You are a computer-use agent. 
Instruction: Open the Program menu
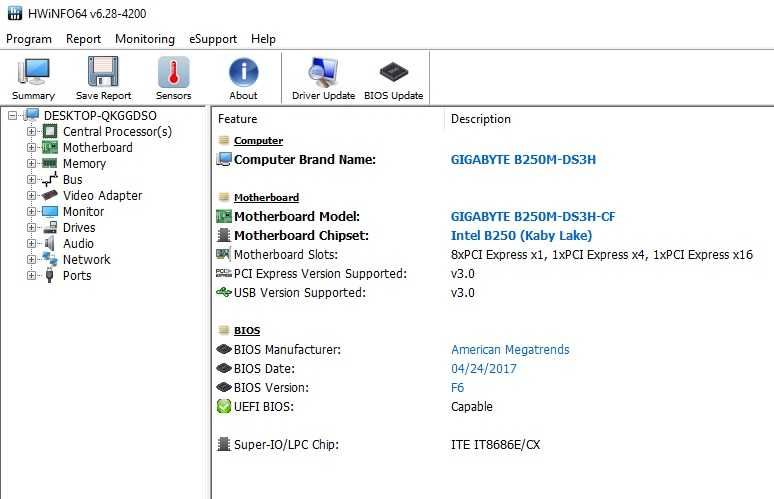pyautogui.click(x=29, y=39)
